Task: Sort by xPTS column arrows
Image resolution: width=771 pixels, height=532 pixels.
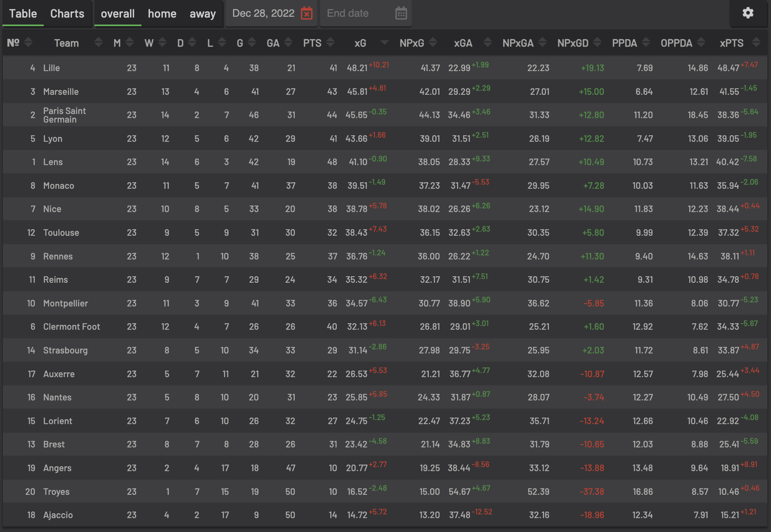Action: (x=756, y=42)
